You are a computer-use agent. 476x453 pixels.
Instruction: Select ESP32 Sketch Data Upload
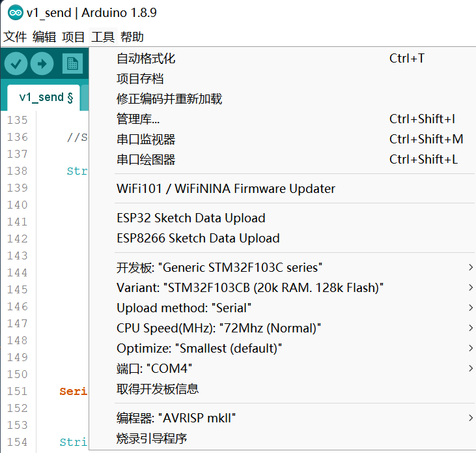282,218
